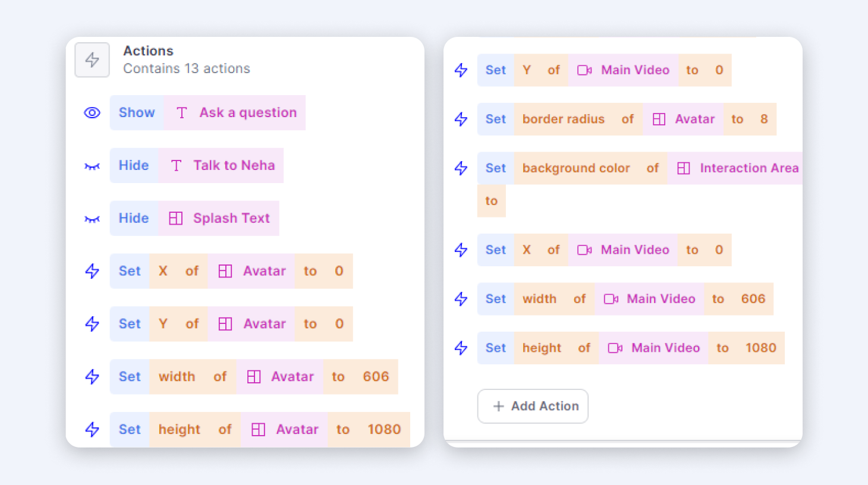Click the 1080 height value for Avatar

click(384, 430)
